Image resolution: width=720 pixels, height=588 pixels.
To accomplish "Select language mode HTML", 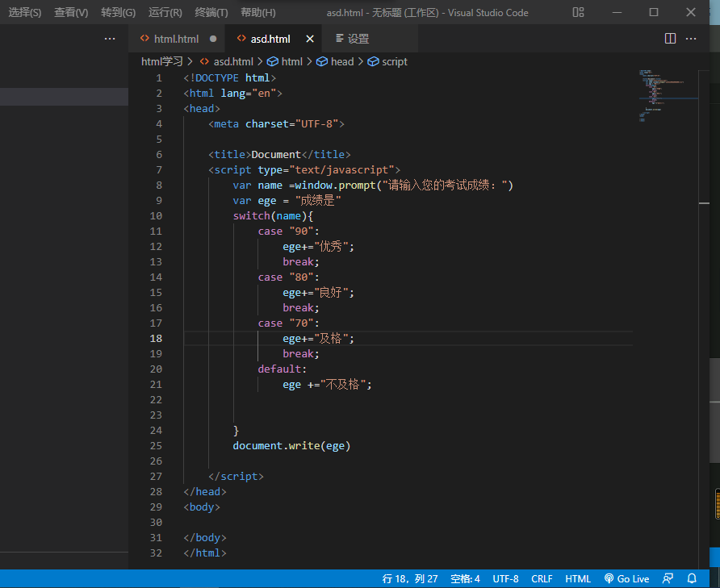I will 578,579.
